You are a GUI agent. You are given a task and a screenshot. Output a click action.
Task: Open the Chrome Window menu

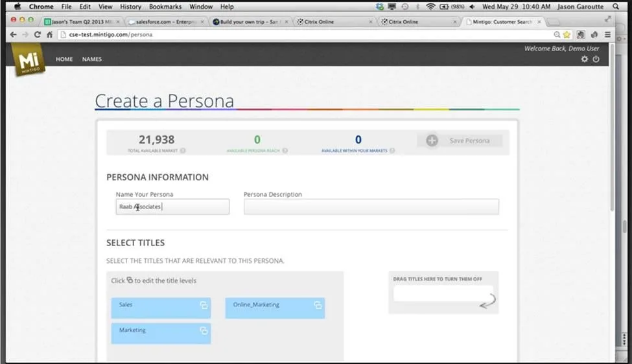click(201, 6)
